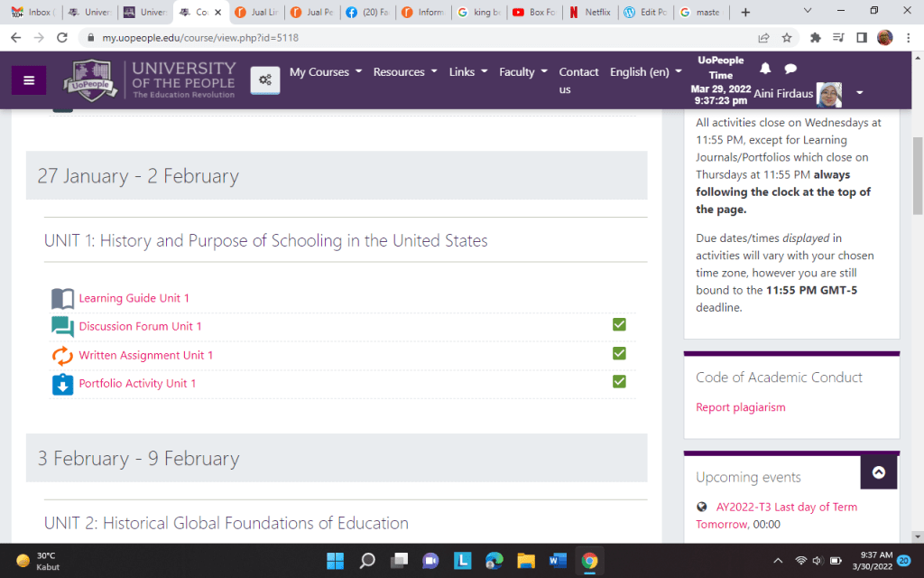
Task: Open Microsoft Word from the taskbar
Action: [557, 561]
